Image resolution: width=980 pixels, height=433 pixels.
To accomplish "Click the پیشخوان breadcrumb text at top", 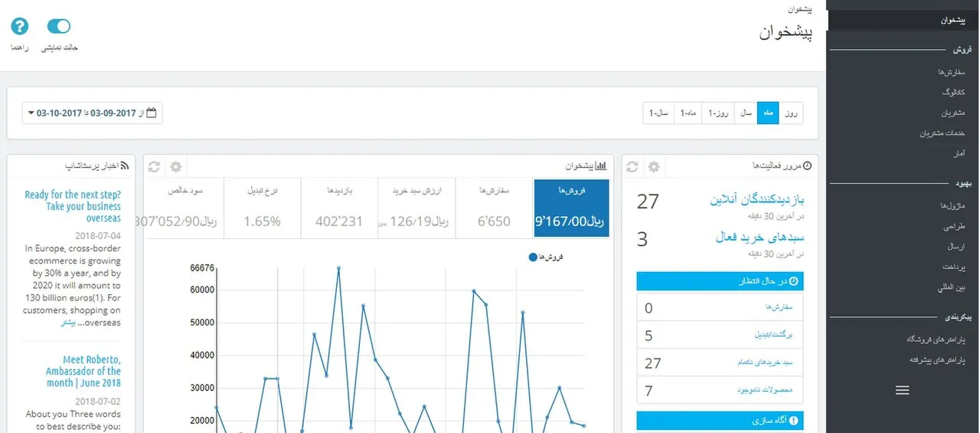I will (800, 10).
